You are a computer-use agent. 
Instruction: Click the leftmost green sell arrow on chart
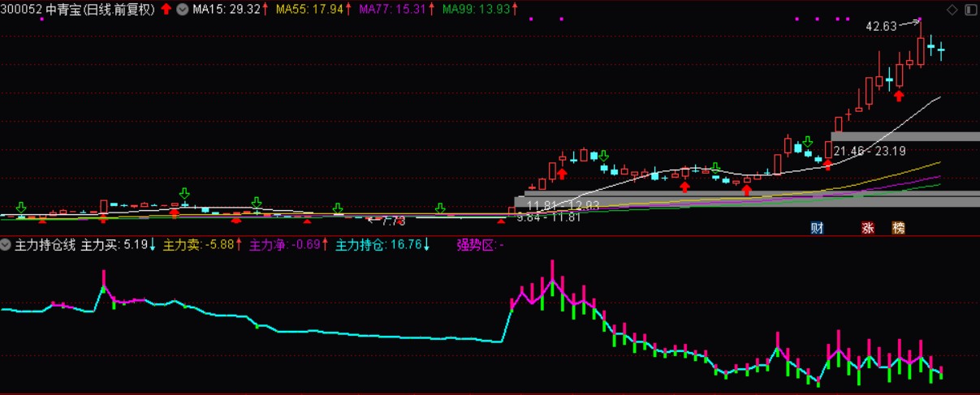(x=21, y=208)
